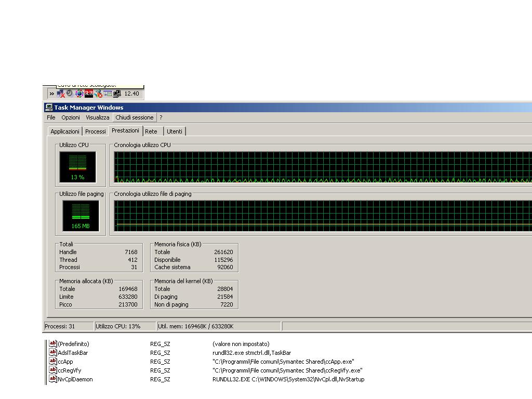This screenshot has width=532, height=399.
Task: Open the two-computers network tray icon
Action: [x=117, y=94]
